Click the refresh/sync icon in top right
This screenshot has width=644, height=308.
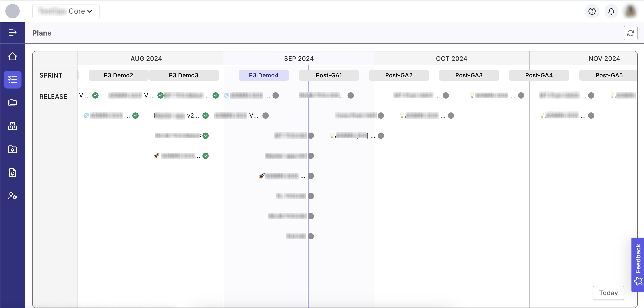(x=630, y=33)
